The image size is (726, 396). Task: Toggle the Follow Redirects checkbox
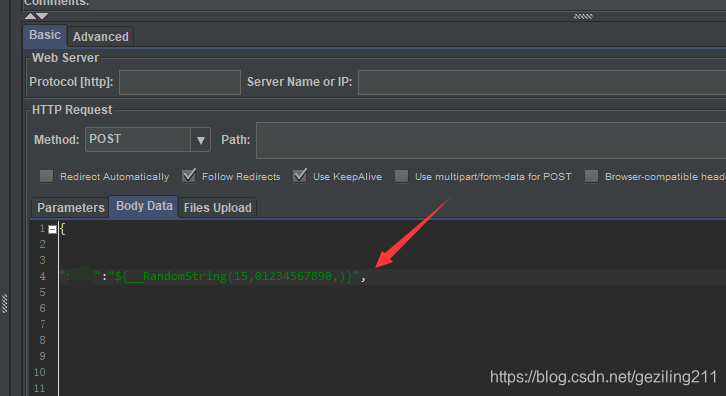click(189, 176)
